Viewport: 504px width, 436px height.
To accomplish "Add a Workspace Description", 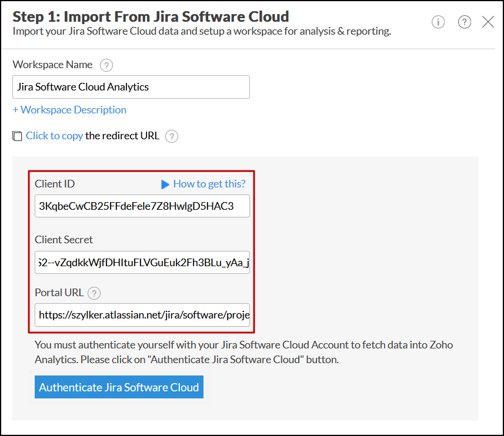I will click(x=69, y=110).
